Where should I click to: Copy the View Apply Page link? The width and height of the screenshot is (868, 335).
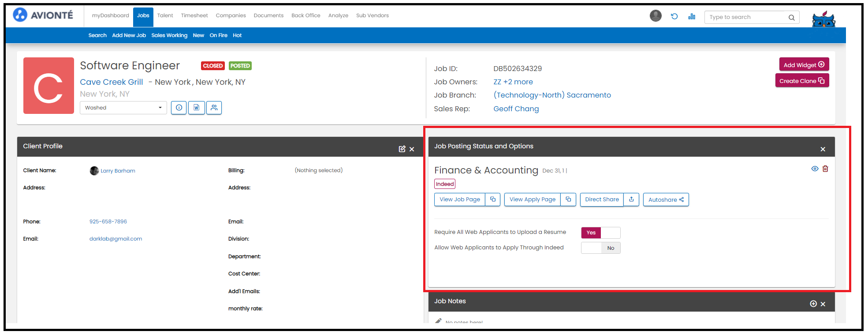pos(568,199)
